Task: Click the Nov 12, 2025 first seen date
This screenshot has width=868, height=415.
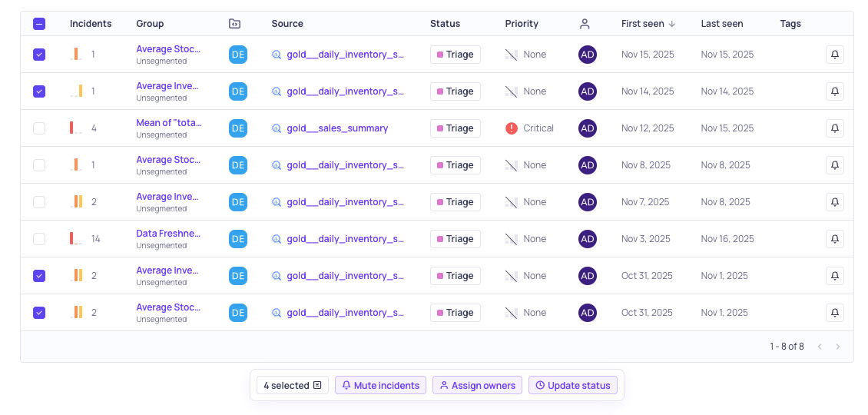Action: (648, 128)
